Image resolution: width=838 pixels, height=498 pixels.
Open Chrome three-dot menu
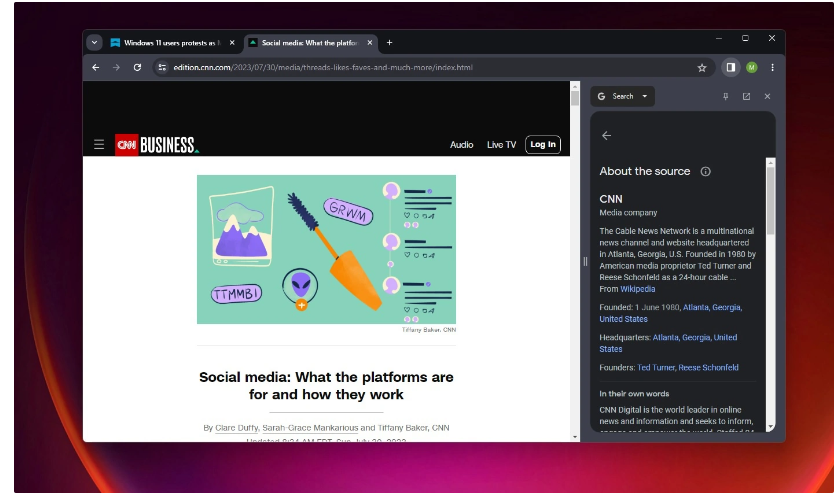tap(773, 67)
